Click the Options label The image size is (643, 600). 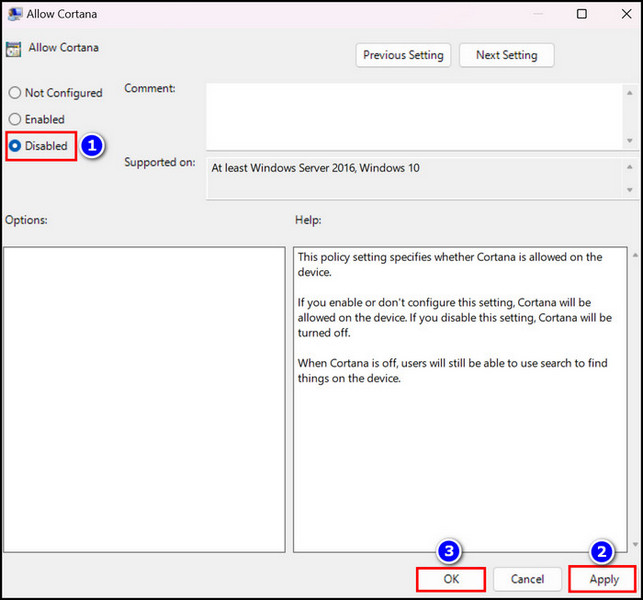click(x=26, y=220)
